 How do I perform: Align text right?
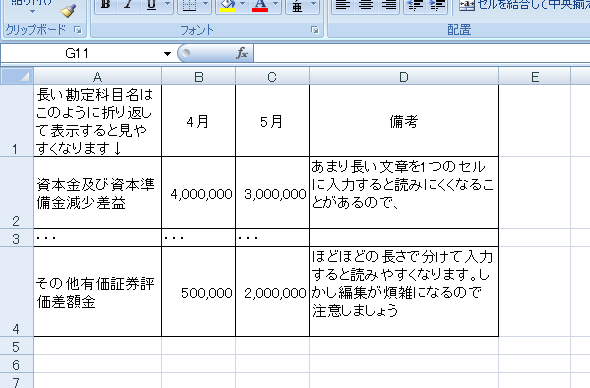click(389, 5)
